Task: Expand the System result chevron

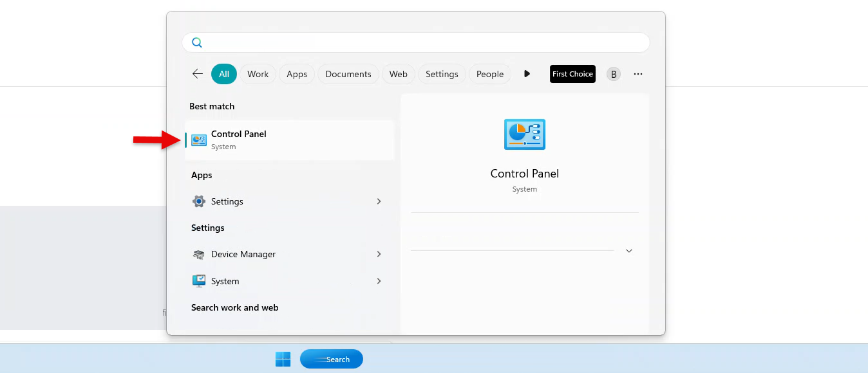Action: coord(379,281)
